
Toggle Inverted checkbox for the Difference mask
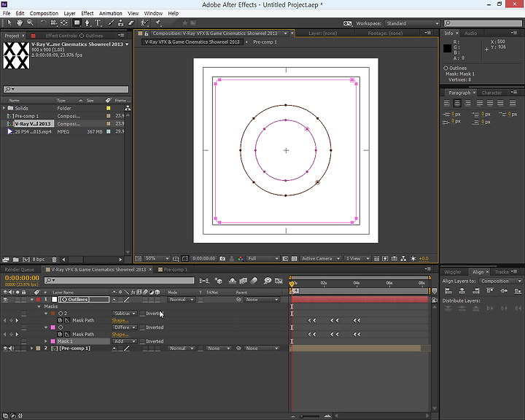142,327
